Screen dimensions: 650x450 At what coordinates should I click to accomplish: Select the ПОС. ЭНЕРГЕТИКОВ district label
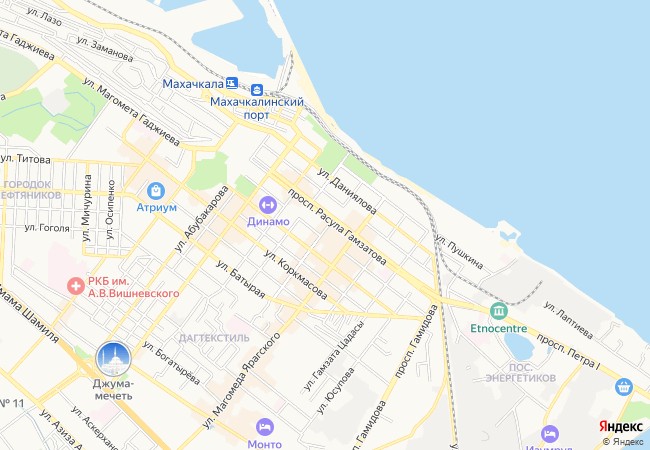(x=521, y=373)
